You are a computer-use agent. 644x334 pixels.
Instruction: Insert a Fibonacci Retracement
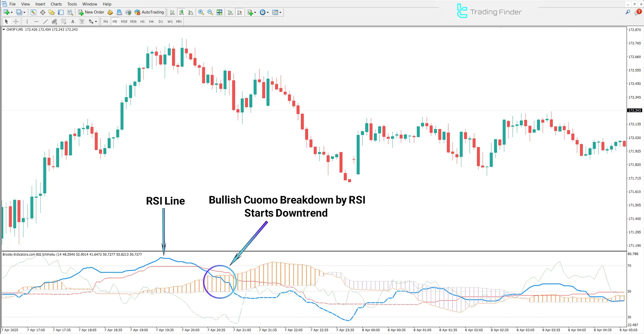coord(64,21)
